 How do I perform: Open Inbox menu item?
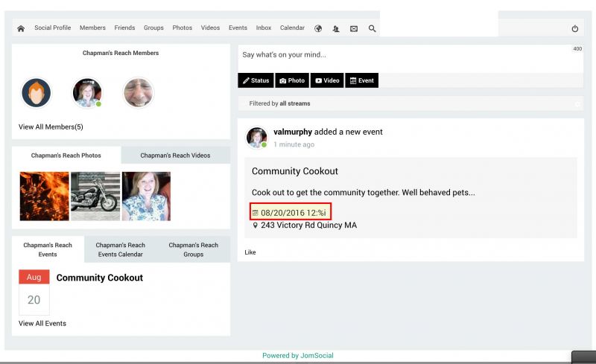point(264,28)
